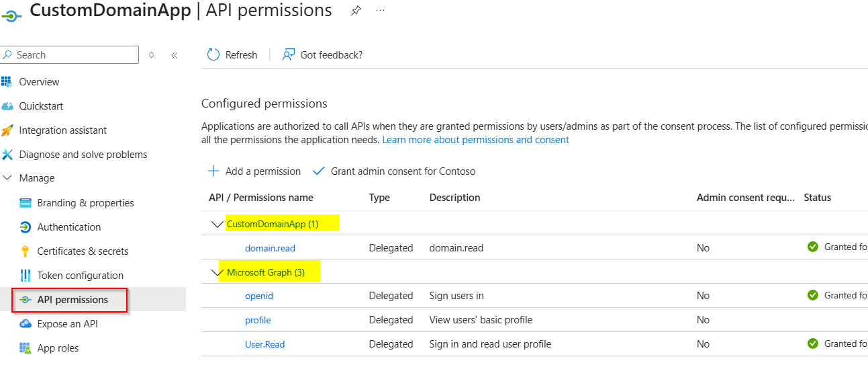Click the Quickstart cloud icon
This screenshot has height=365, width=868.
(7, 106)
